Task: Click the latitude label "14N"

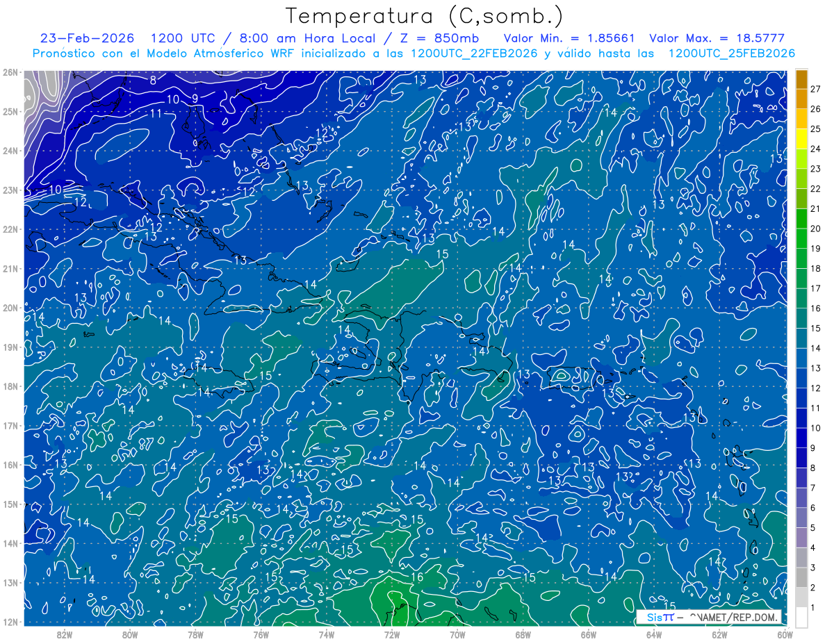Action: 10,543
